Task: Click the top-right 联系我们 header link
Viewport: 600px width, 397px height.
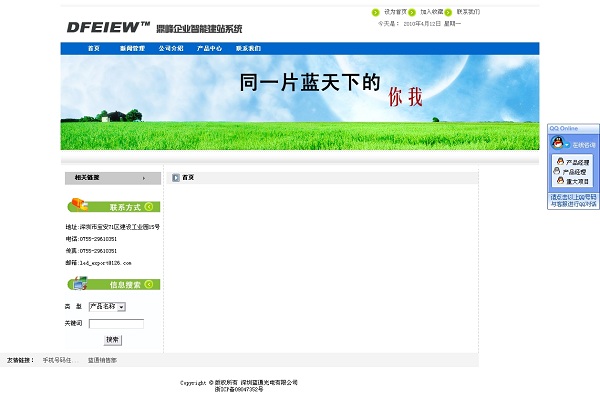Action: tap(468, 12)
